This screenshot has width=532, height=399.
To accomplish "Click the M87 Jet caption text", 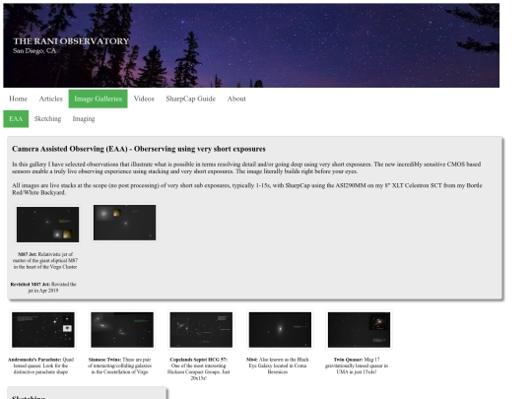I will [x=45, y=260].
